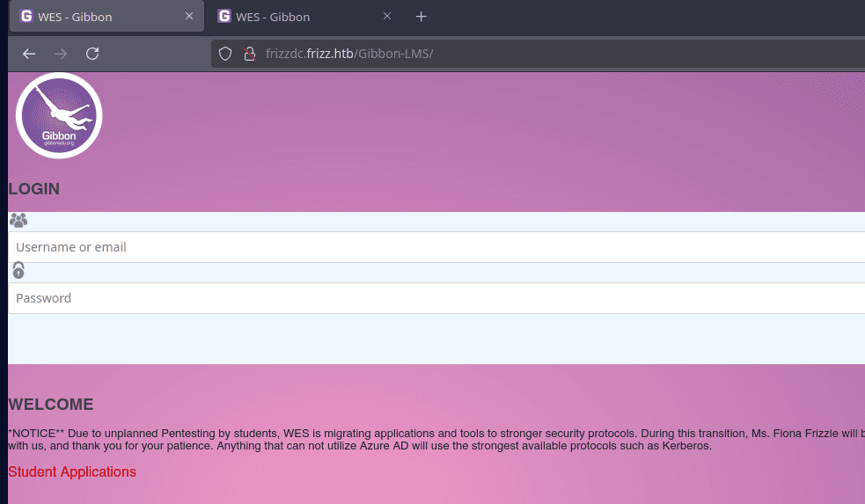Click the insecure connection lock icon
Image resolution: width=865 pixels, height=504 pixels.
[x=249, y=54]
